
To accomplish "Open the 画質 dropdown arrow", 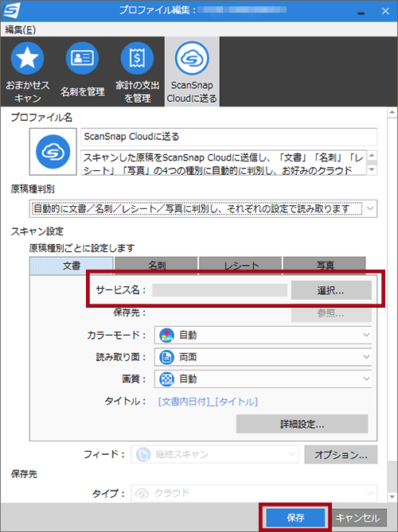I will 366,379.
